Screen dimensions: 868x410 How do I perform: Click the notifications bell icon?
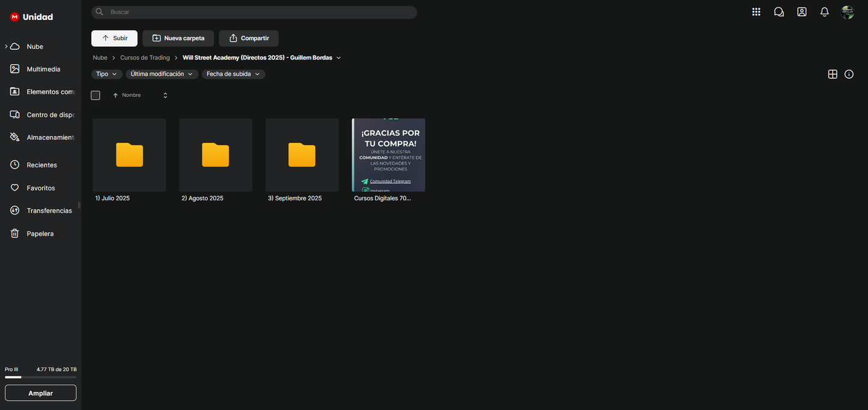tap(825, 12)
